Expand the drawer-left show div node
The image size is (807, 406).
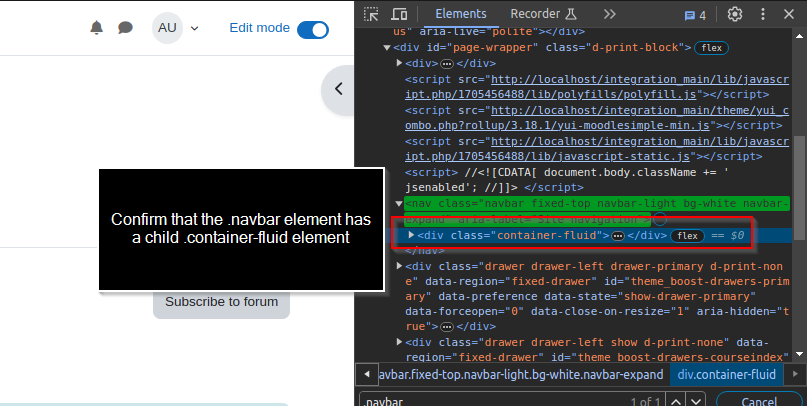pyautogui.click(x=399, y=342)
